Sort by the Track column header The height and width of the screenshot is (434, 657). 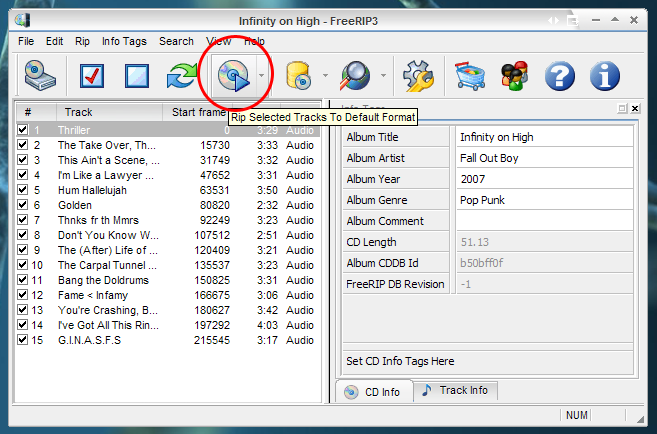(109, 112)
